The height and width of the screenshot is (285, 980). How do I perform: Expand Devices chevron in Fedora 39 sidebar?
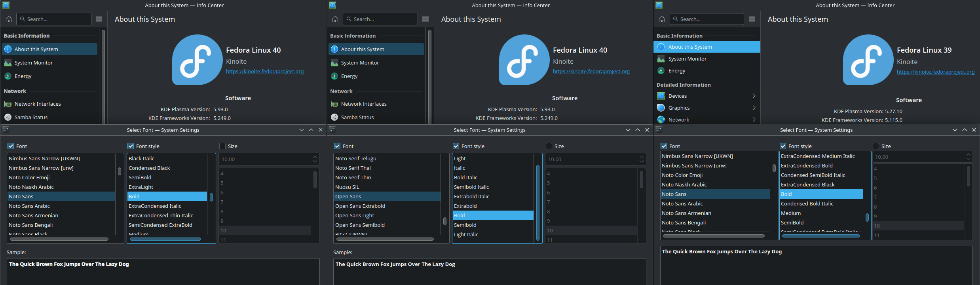[754, 96]
